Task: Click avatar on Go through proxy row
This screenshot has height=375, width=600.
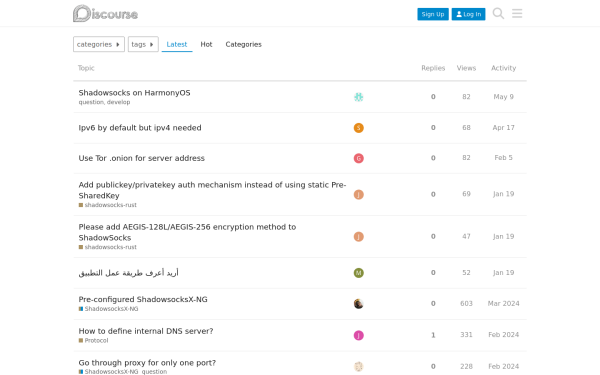Action: click(x=359, y=367)
